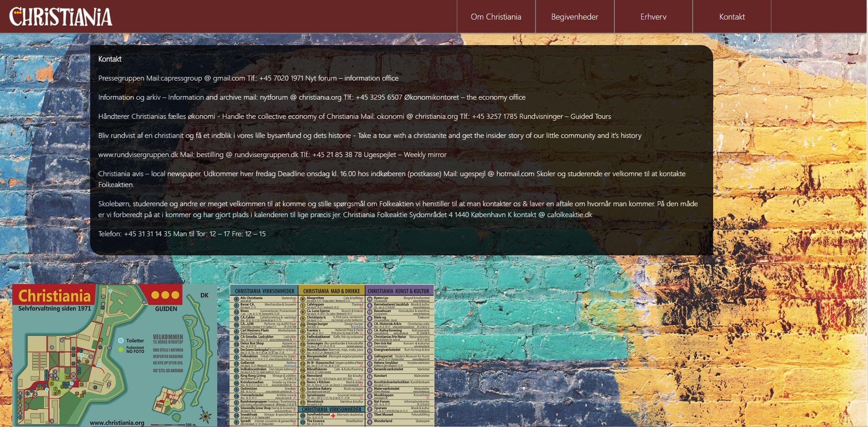The width and height of the screenshot is (868, 427).
Task: Click Kontakt in the top navigation
Action: 731,17
